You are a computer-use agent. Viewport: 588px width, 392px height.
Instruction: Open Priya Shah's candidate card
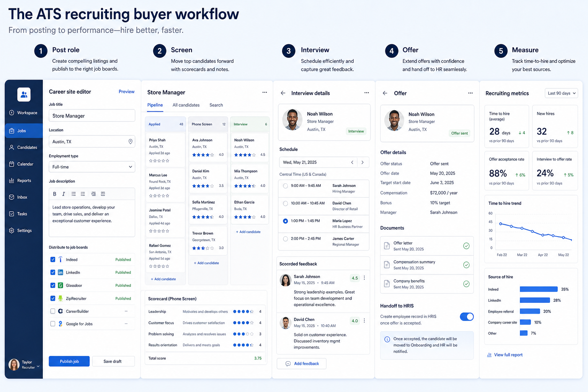165,150
